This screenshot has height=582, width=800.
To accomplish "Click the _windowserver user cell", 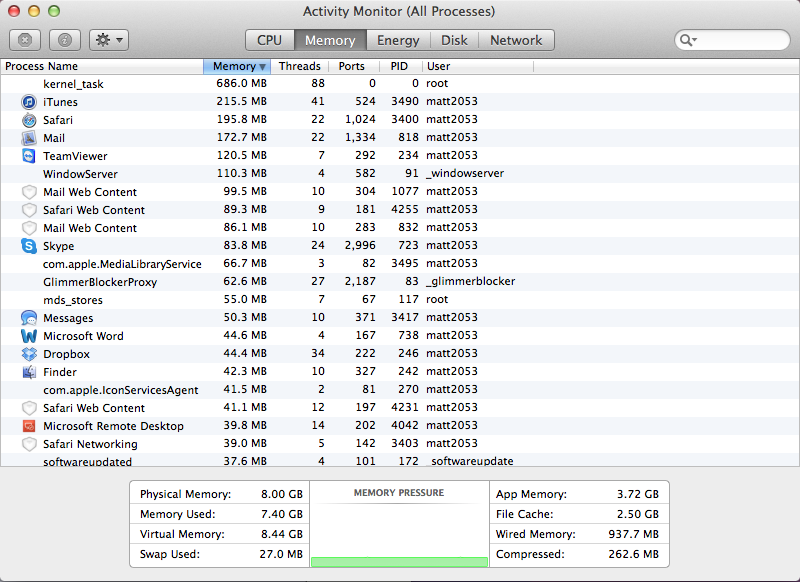I will click(465, 173).
